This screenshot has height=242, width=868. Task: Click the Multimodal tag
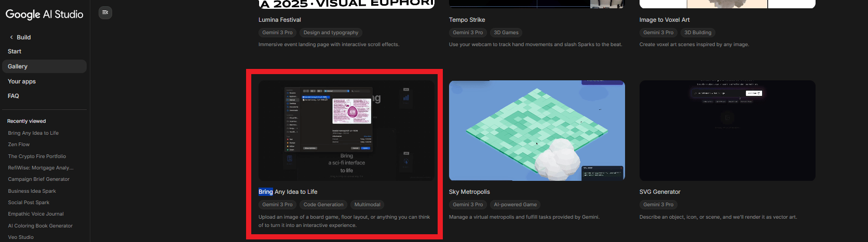click(x=368, y=205)
